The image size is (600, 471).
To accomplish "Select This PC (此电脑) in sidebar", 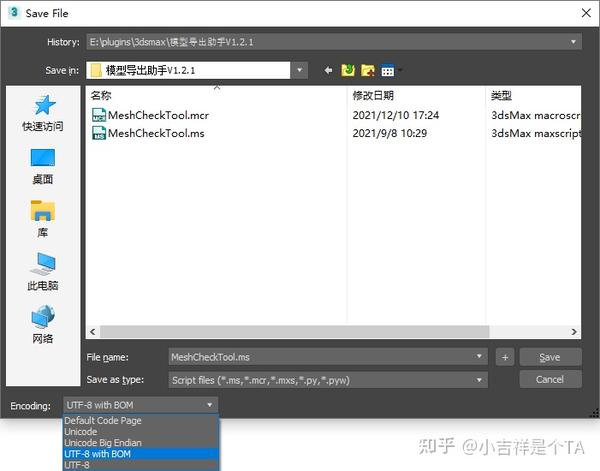I will click(43, 272).
